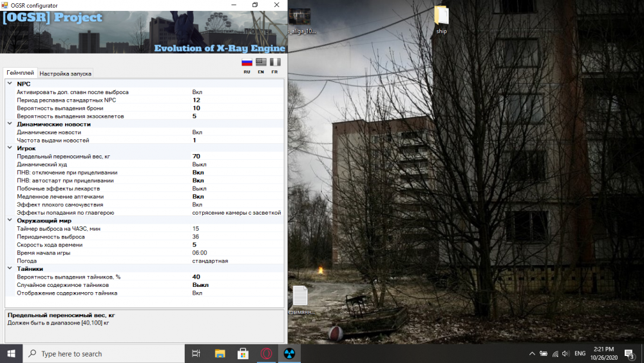Collapse the NPC section
This screenshot has height=363, width=644.
10,83
